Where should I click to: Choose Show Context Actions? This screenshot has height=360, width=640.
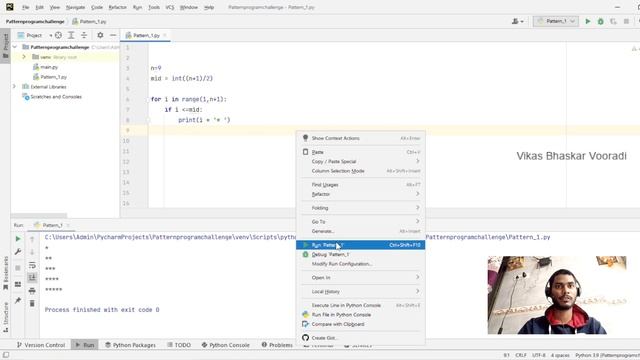[360, 138]
